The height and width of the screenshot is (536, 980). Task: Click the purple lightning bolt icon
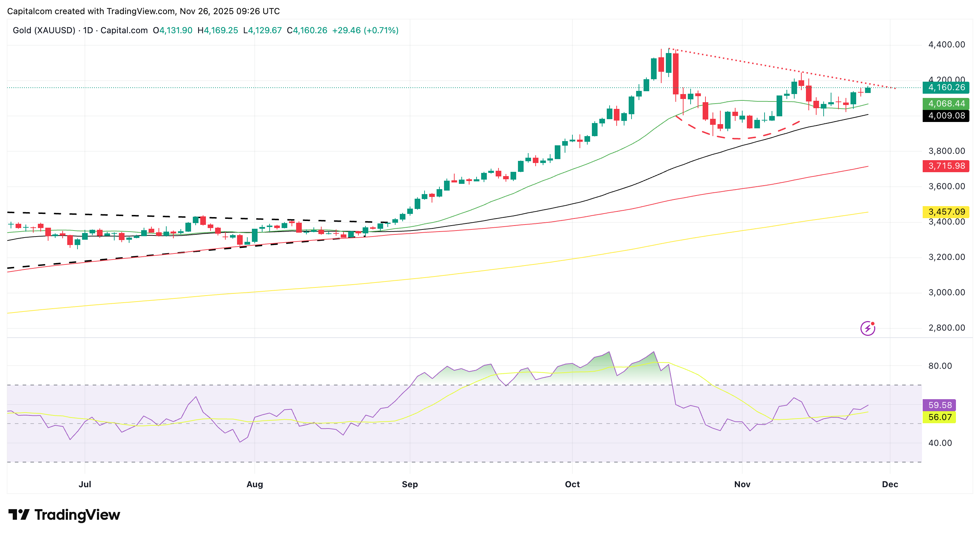point(867,328)
